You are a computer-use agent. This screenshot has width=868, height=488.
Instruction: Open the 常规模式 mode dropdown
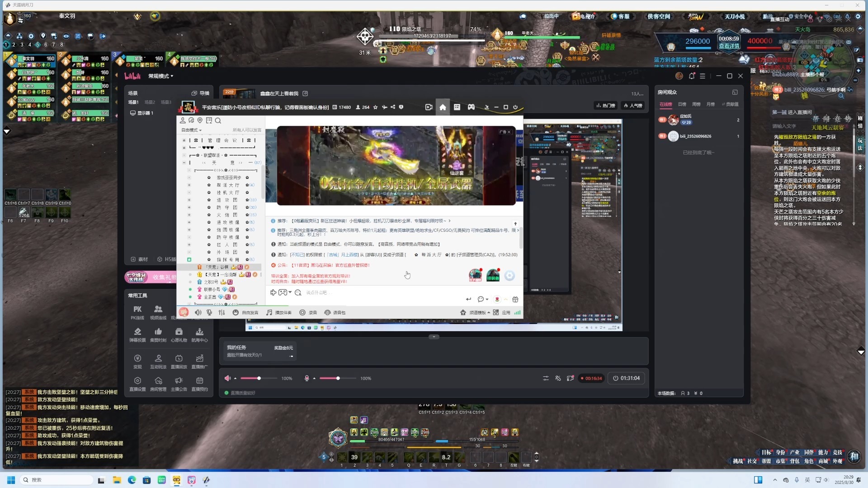tap(160, 76)
